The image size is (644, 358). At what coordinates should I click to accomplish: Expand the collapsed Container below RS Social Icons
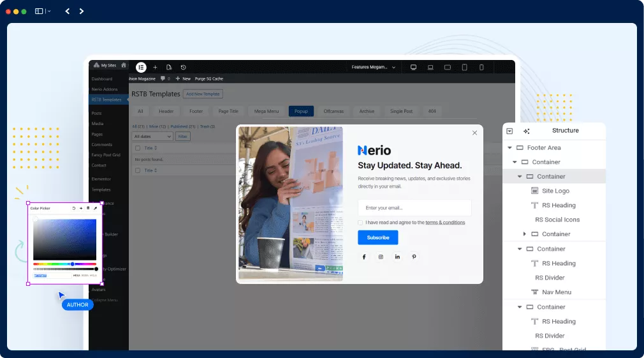point(525,234)
